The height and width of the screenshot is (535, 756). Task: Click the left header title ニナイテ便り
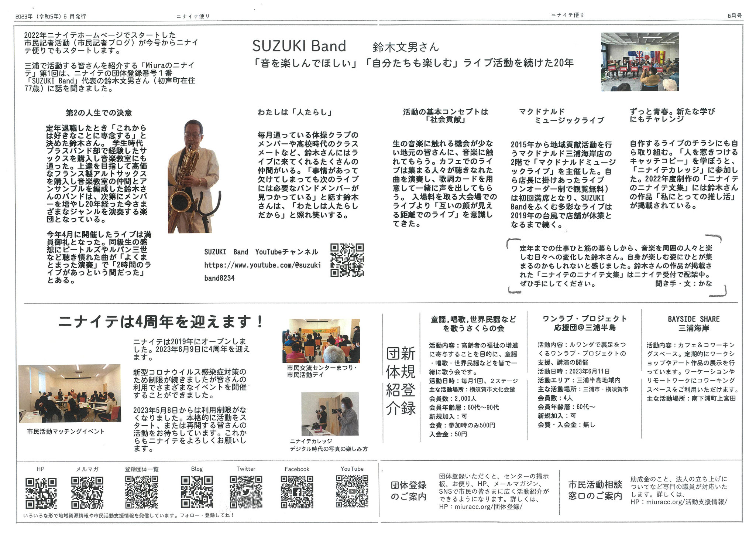(193, 16)
